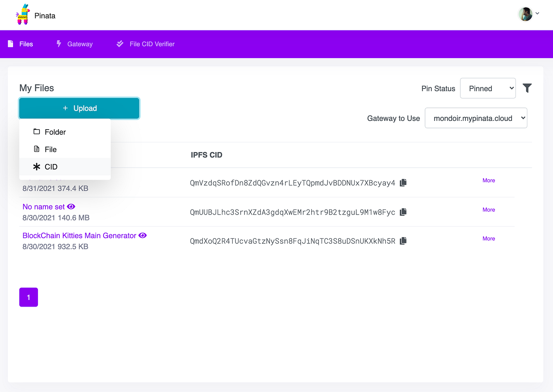The height and width of the screenshot is (392, 553).
Task: Click the Pinata piñata logo
Action: 23,15
